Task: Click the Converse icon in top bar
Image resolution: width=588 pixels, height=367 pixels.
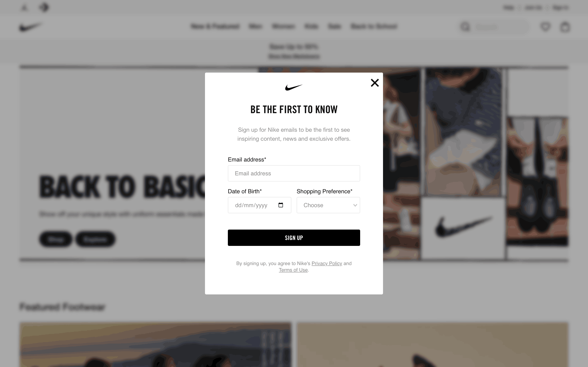Action: point(44,7)
